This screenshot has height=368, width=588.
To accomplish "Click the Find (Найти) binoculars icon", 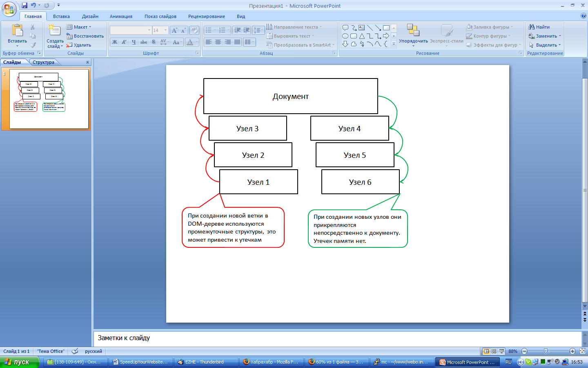I will [x=531, y=27].
